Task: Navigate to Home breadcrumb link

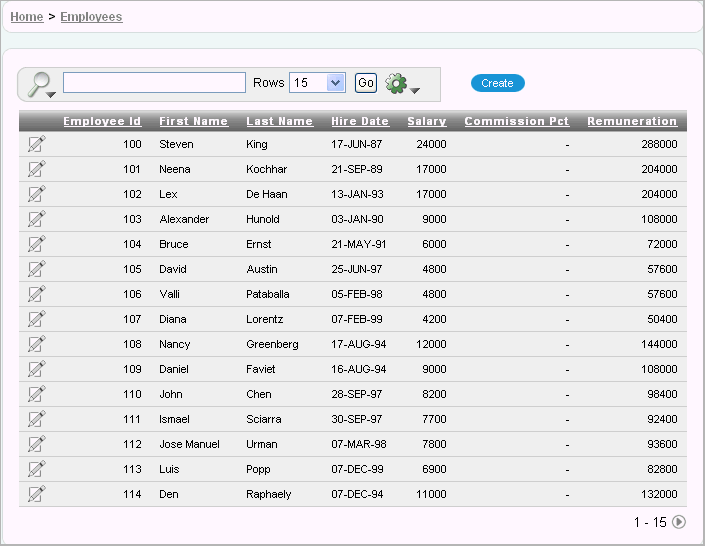Action: click(26, 17)
